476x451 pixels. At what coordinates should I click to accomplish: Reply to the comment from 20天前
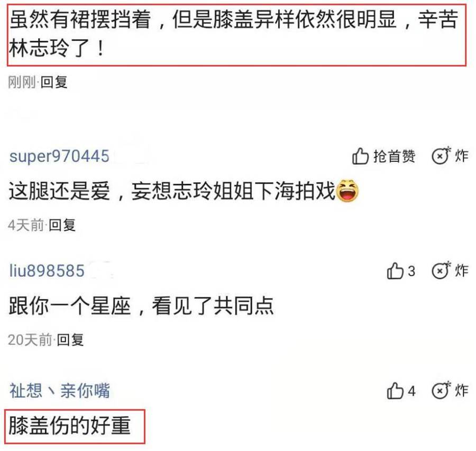tap(70, 339)
